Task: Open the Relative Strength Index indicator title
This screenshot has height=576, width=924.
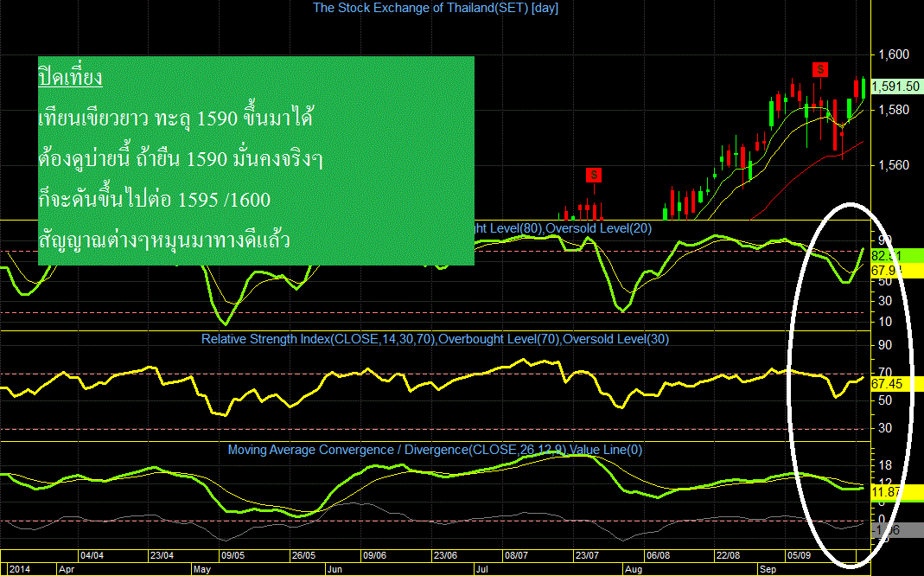Action: pos(435,339)
